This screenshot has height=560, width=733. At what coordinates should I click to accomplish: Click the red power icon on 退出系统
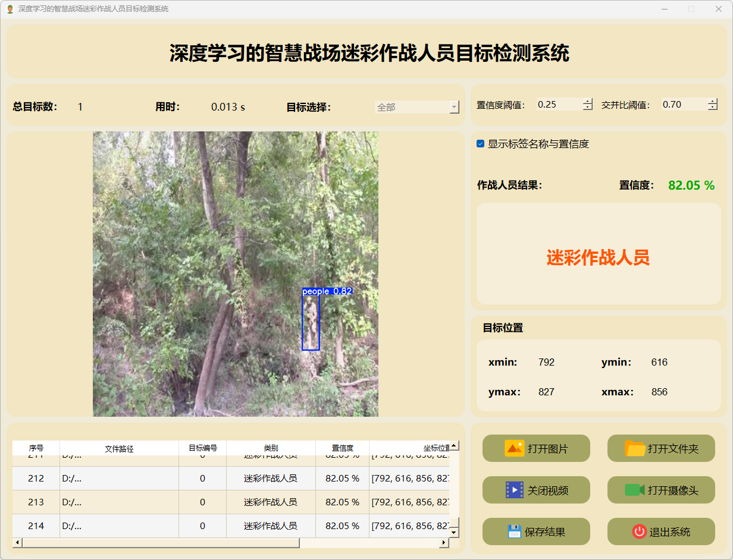(639, 531)
